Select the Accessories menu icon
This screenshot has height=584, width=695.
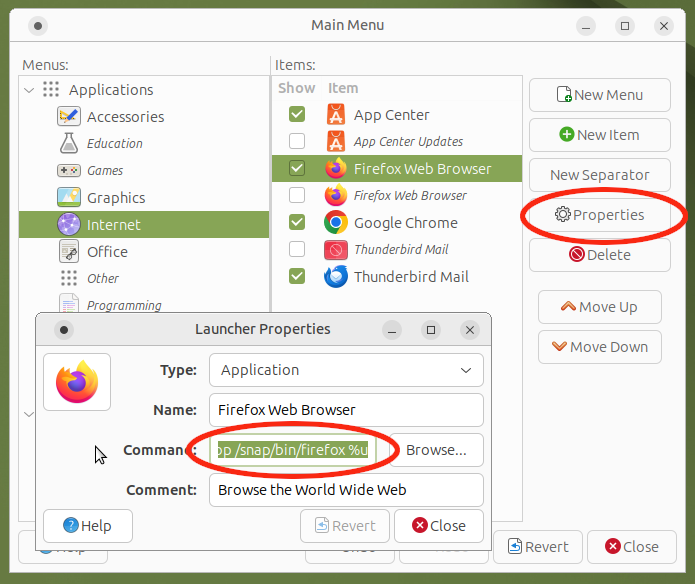click(69, 117)
